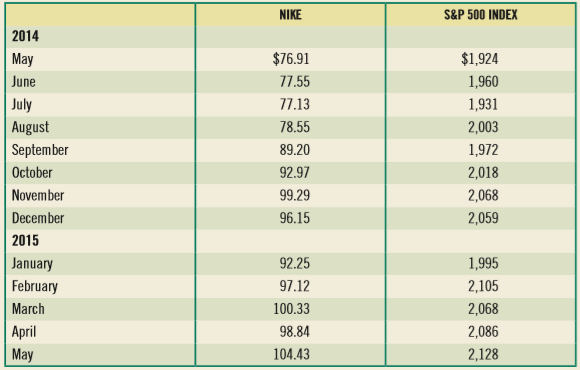Select the 2014 year row label
This screenshot has width=580, height=370.
click(25, 36)
